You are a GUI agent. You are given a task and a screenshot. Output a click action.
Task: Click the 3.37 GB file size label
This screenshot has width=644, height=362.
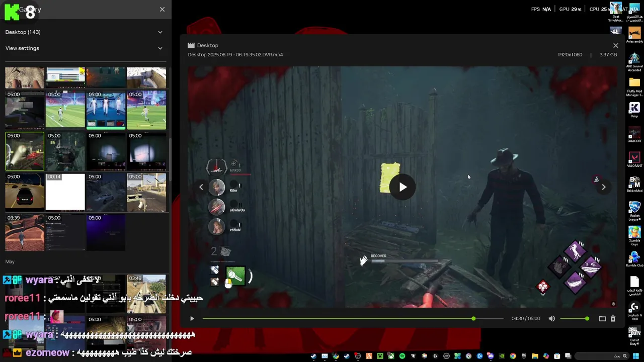click(x=607, y=54)
